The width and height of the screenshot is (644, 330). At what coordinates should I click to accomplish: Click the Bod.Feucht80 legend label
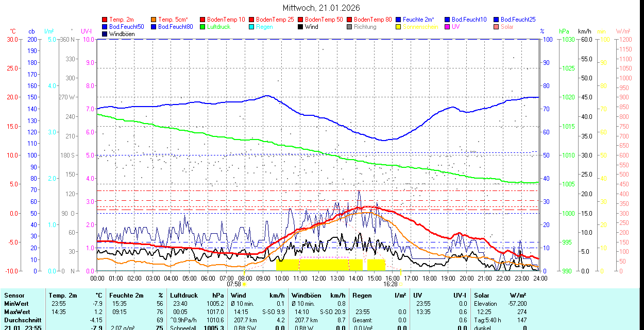click(175, 27)
